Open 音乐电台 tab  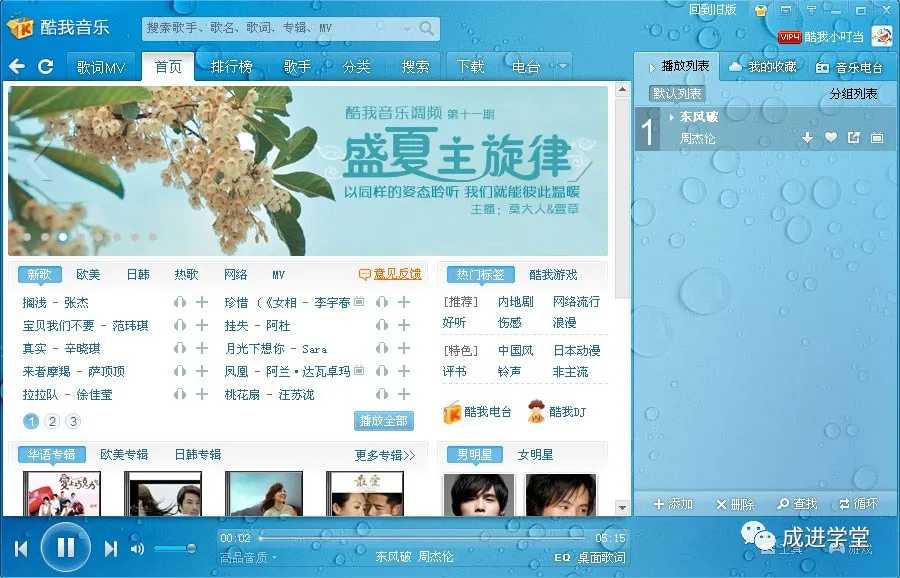click(849, 67)
